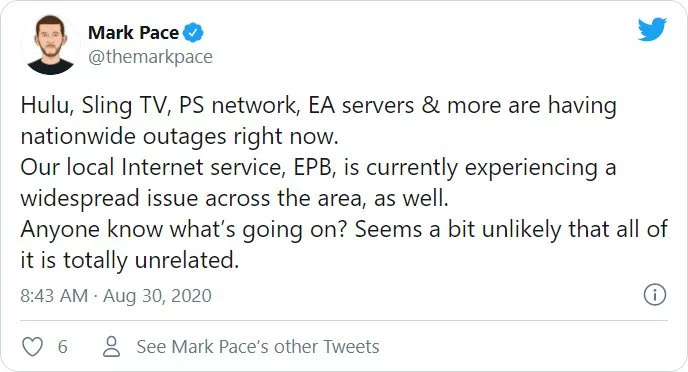Click the like count number 6

click(x=63, y=347)
